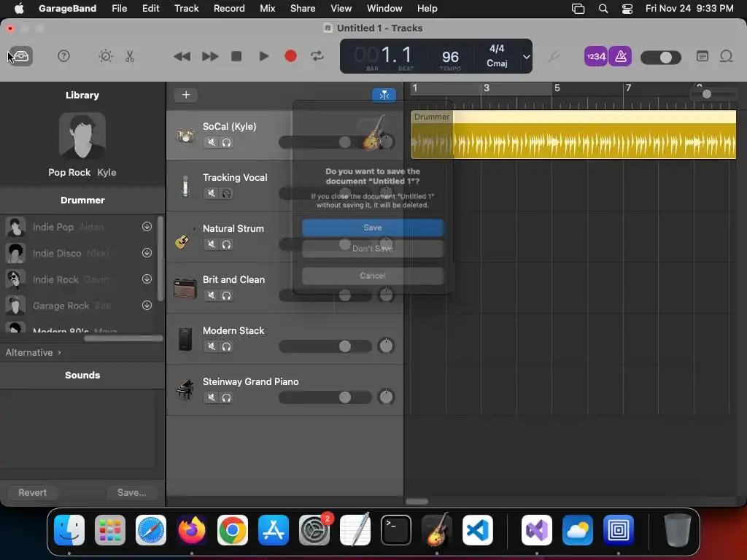
Task: Select the drum kit track icon
Action: tap(185, 136)
